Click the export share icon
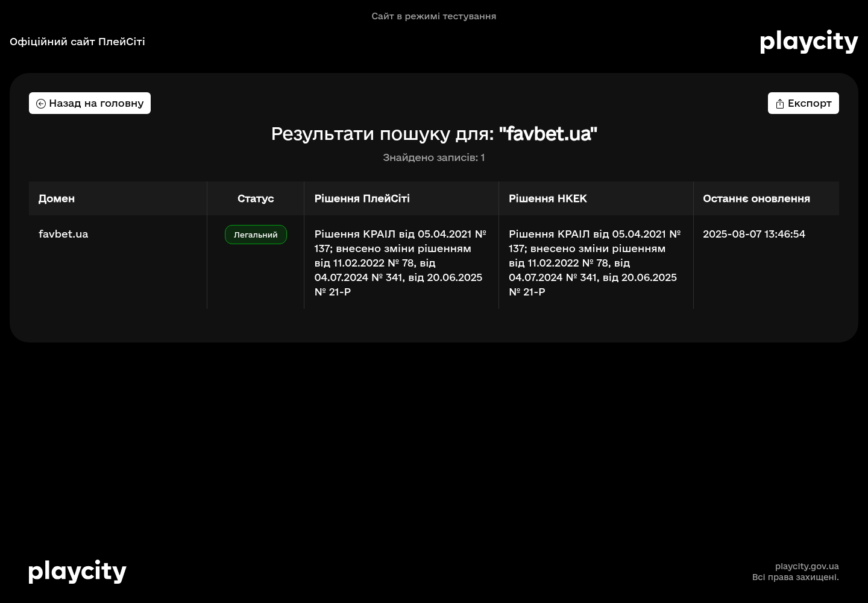Screen dimensions: 868x603 coord(780,104)
